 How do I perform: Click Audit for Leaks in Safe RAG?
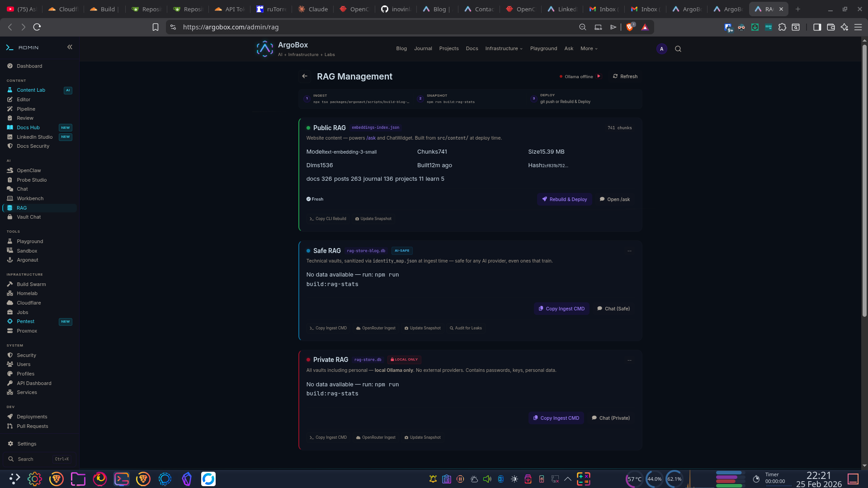466,328
